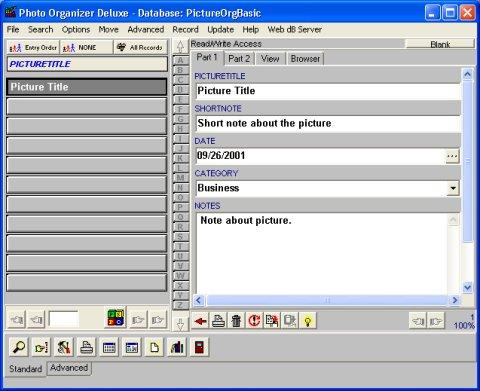Click the printer icon in record toolbar
This screenshot has height=391, width=480.
(x=218, y=321)
